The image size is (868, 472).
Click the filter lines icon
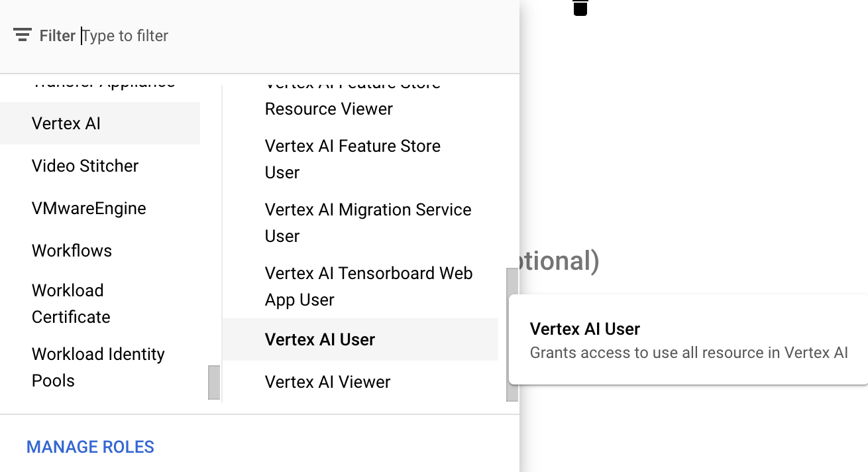(23, 36)
